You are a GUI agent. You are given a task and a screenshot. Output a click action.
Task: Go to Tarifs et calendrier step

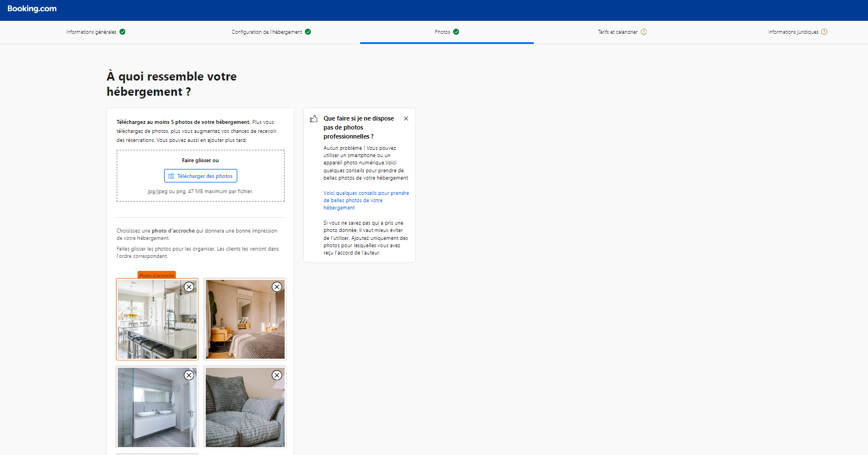[x=618, y=32]
